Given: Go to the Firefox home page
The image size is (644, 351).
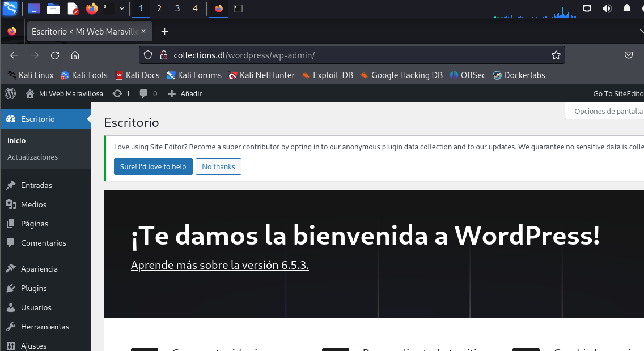Looking at the screenshot, I should pos(75,55).
